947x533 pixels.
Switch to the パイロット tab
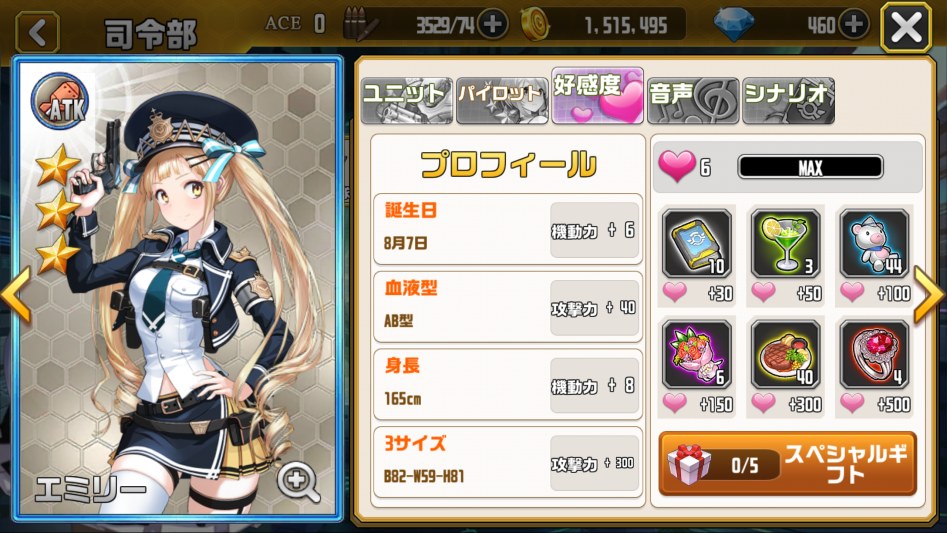(502, 101)
